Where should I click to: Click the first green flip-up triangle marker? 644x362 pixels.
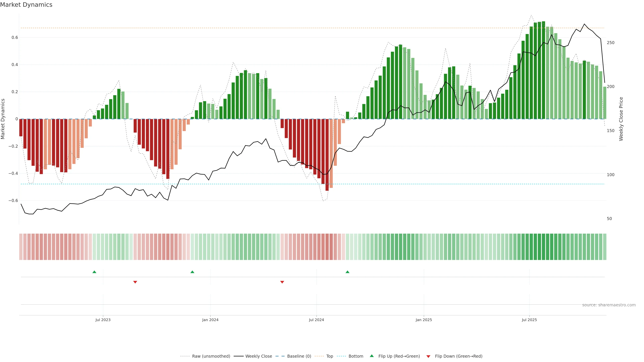coord(94,272)
